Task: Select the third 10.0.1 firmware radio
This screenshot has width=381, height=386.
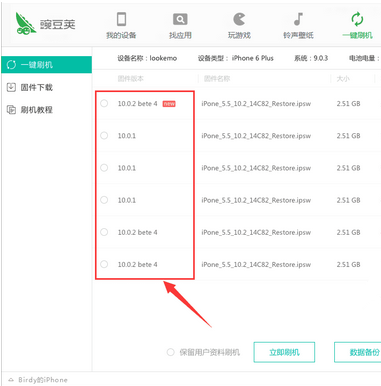Action: (104, 200)
